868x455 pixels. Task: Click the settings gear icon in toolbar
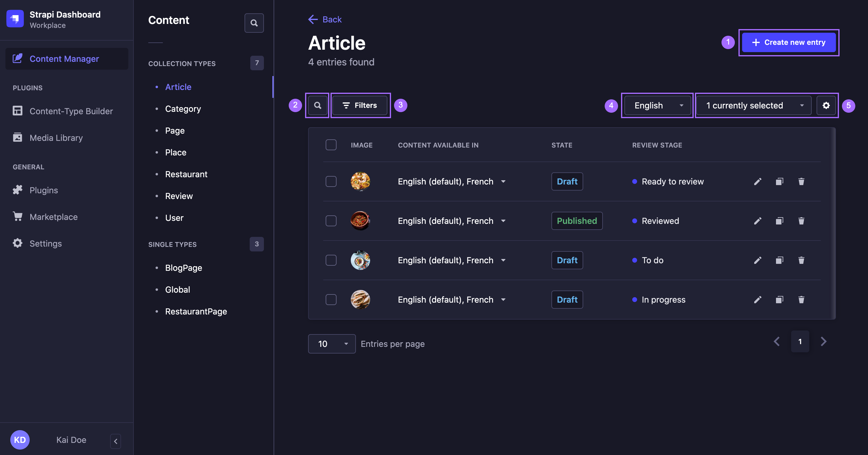[x=826, y=105]
